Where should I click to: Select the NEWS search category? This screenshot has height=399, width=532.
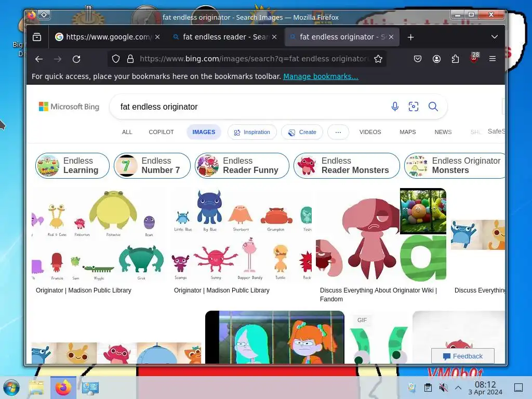click(x=443, y=132)
